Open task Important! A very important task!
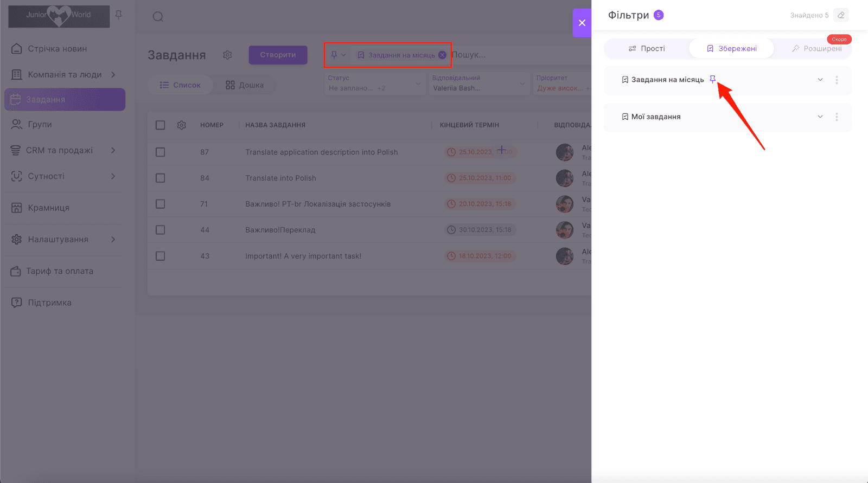868x483 pixels. [303, 256]
